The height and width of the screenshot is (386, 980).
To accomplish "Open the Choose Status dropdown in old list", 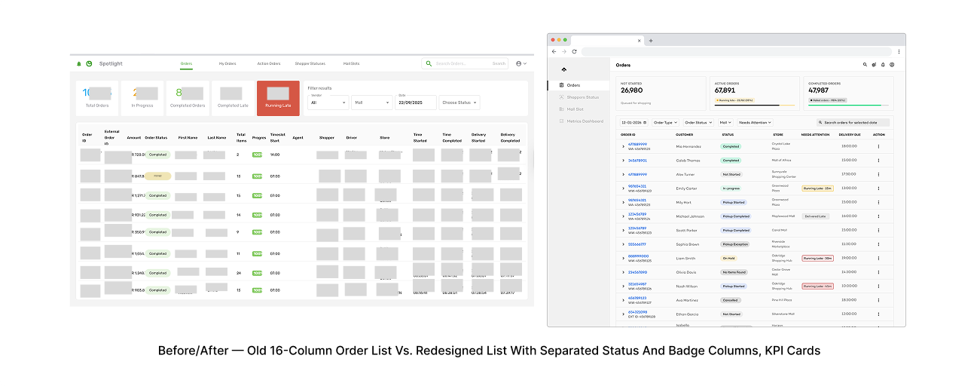I will click(459, 103).
